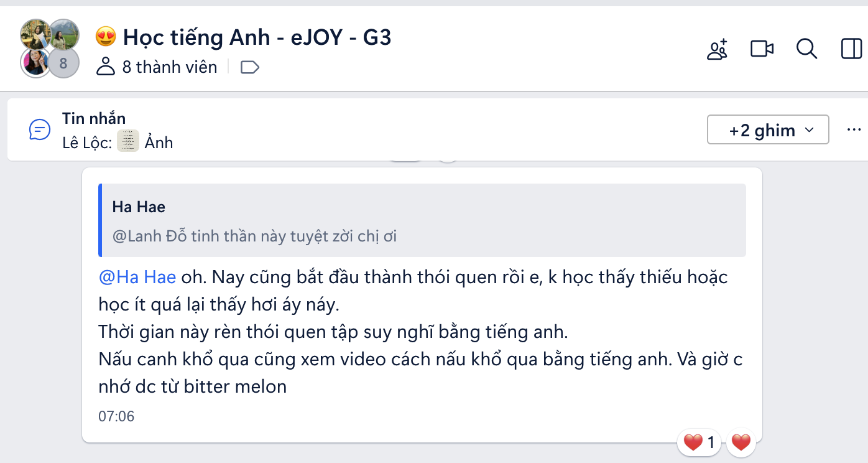Click the group title Học tiếng Anh - eJOY - G3
This screenshot has width=868, height=463.
pos(257,38)
